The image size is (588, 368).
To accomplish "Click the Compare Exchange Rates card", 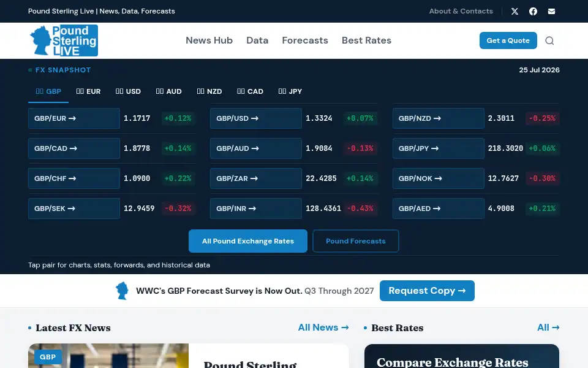I will click(x=462, y=356).
